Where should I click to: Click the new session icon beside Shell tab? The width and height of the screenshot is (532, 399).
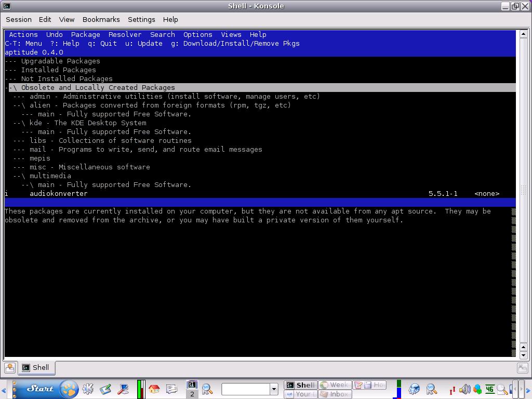[x=9, y=368]
